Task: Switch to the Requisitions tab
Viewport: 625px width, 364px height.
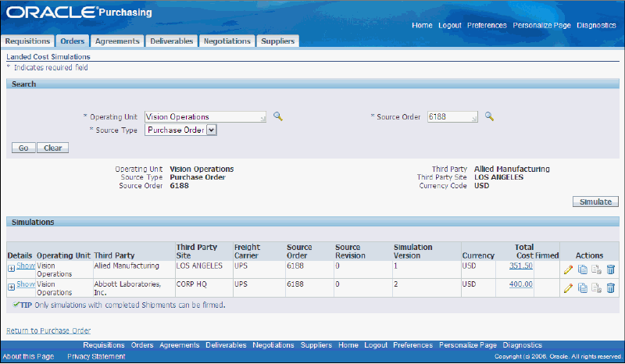Action: [27, 41]
